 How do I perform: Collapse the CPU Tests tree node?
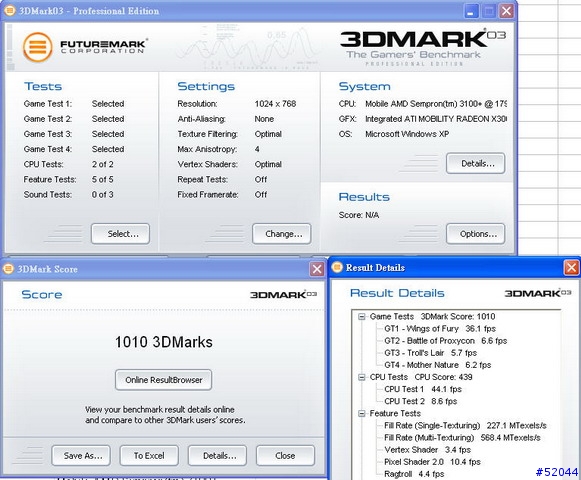(362, 377)
